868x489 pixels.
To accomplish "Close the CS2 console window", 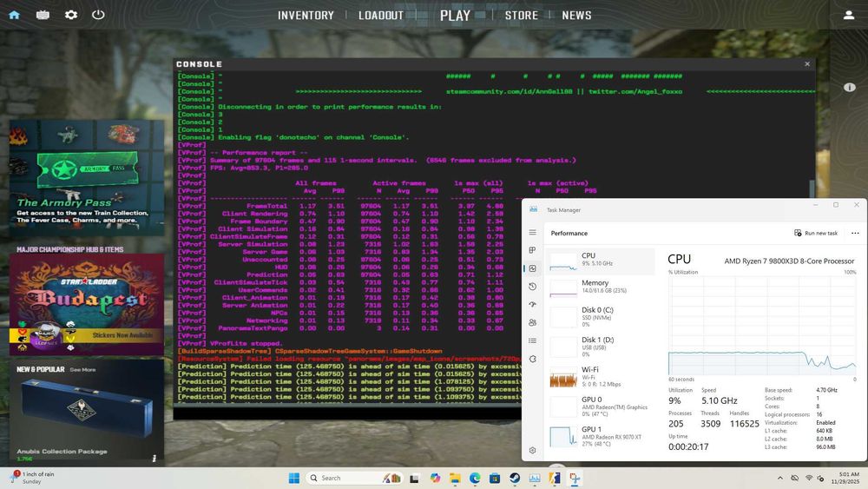I will pos(807,63).
